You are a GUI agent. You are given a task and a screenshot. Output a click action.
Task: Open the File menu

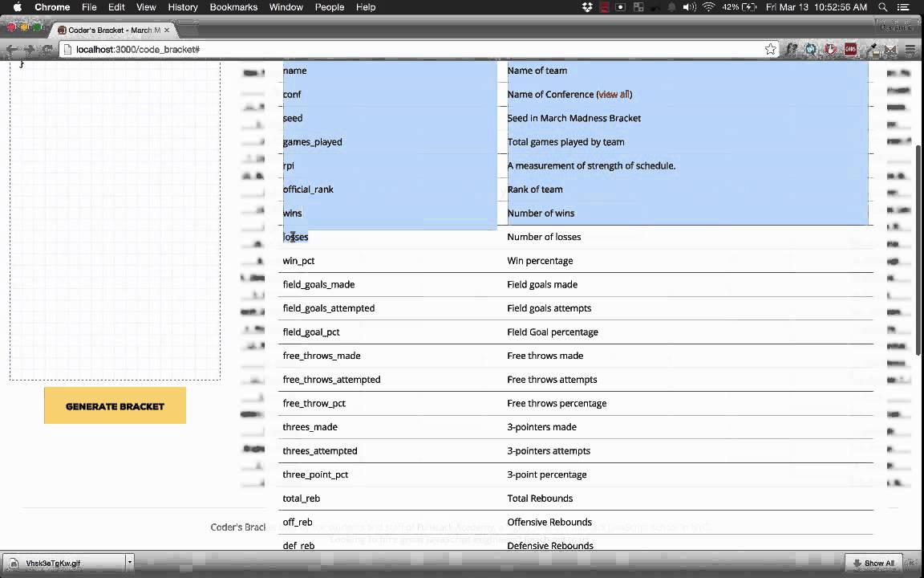coord(89,7)
